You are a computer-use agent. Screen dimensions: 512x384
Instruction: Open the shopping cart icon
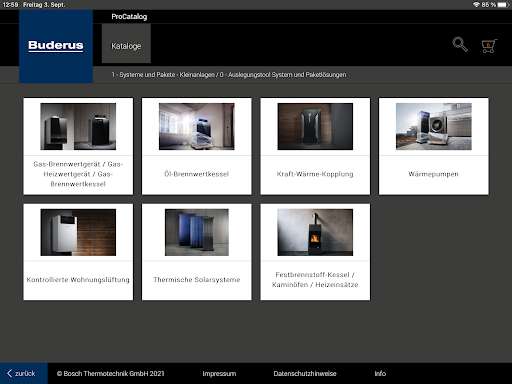(489, 46)
